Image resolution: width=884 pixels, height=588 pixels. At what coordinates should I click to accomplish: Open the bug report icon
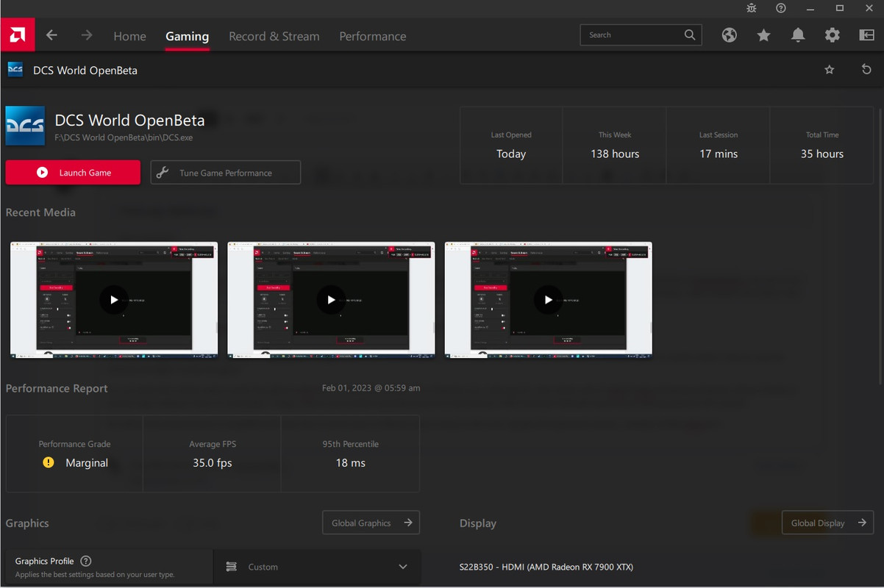(751, 8)
